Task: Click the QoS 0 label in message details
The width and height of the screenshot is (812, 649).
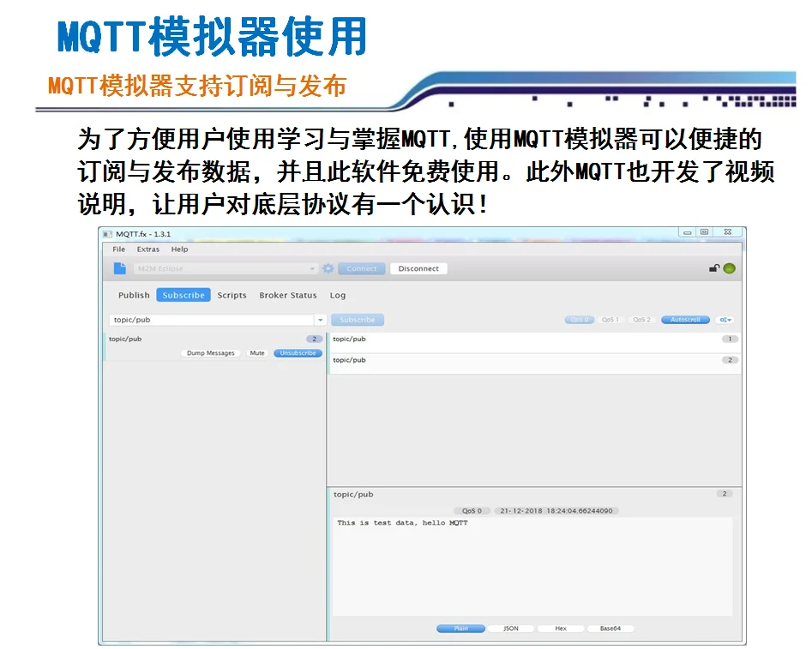Action: pyautogui.click(x=472, y=511)
